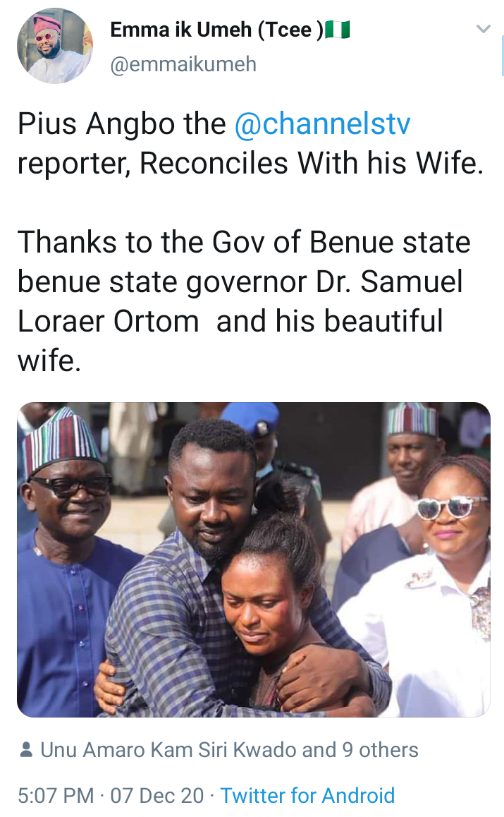This screenshot has width=504, height=817.
Task: Click the Nigerian flag emoji beside the name
Action: [338, 30]
